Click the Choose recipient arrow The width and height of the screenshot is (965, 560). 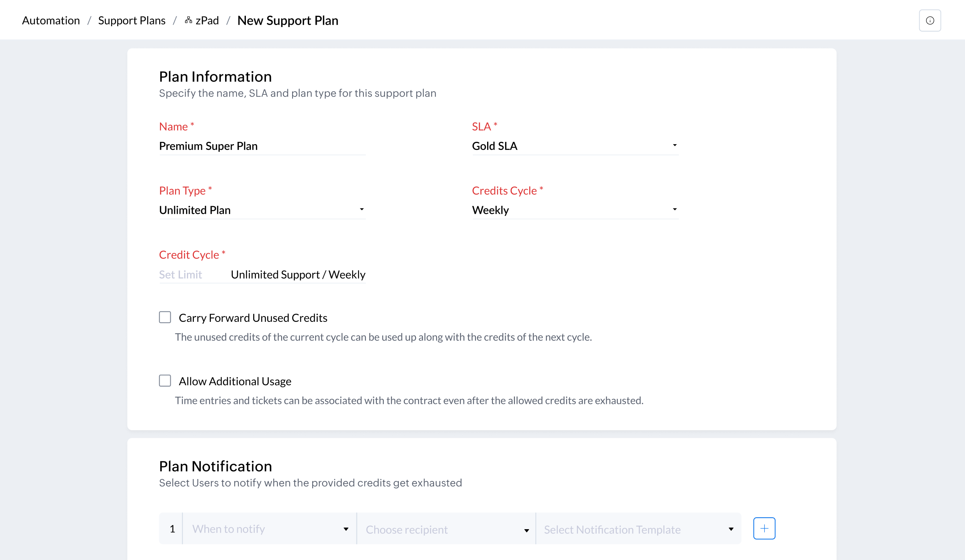pyautogui.click(x=526, y=530)
